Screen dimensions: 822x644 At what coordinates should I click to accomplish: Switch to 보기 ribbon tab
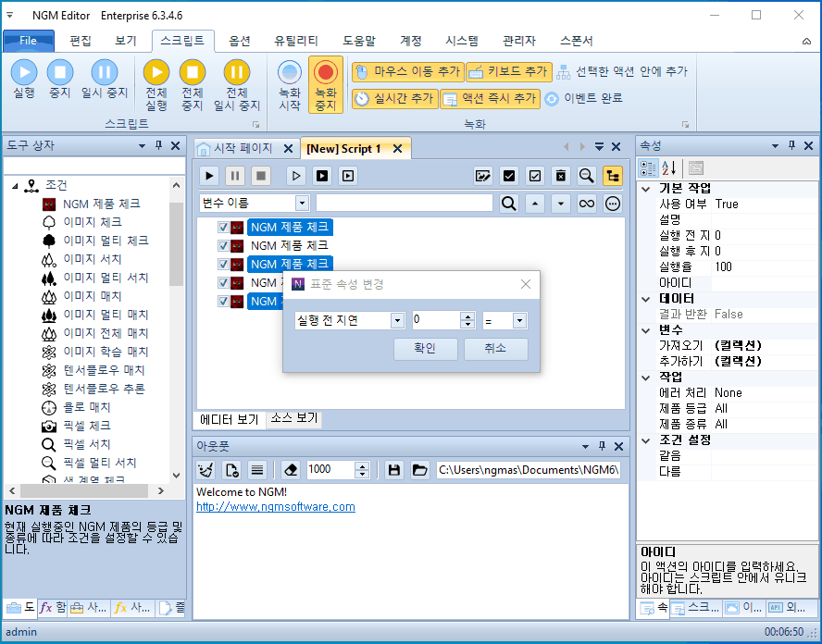tap(126, 41)
